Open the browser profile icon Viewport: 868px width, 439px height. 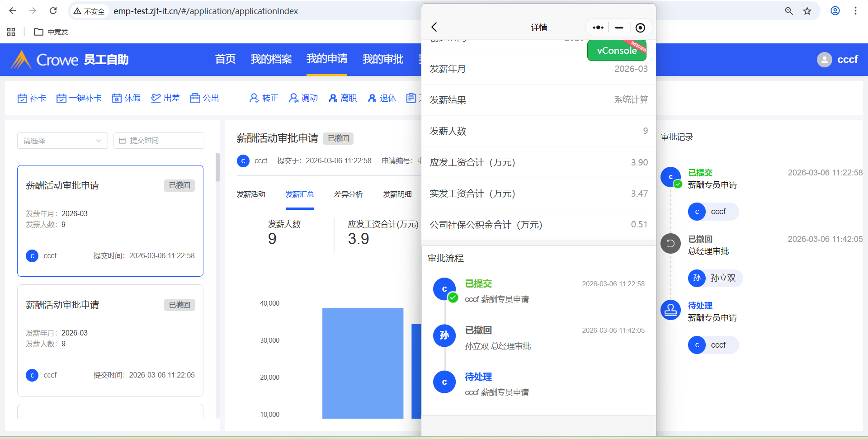click(835, 11)
